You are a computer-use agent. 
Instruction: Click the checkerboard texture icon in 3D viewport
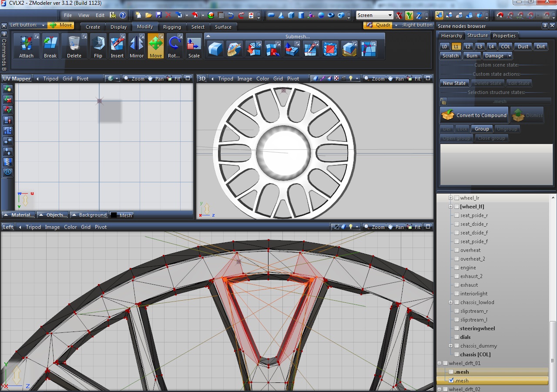pos(336,79)
